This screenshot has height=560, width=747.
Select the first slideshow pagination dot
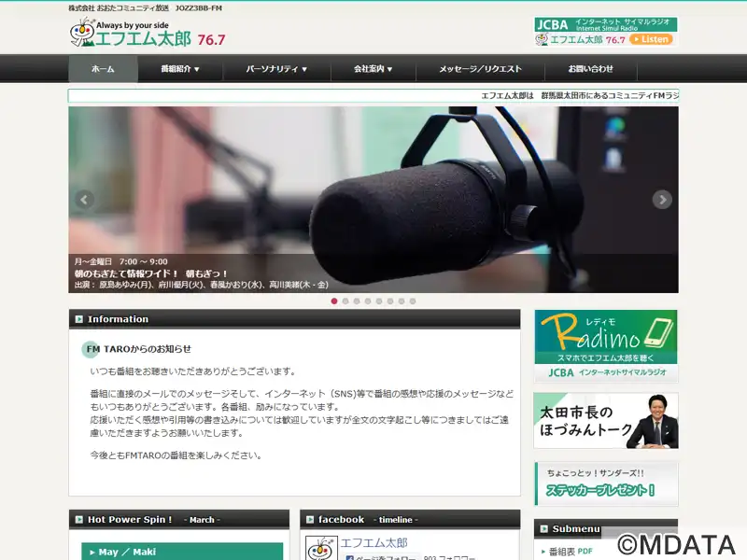pos(334,301)
